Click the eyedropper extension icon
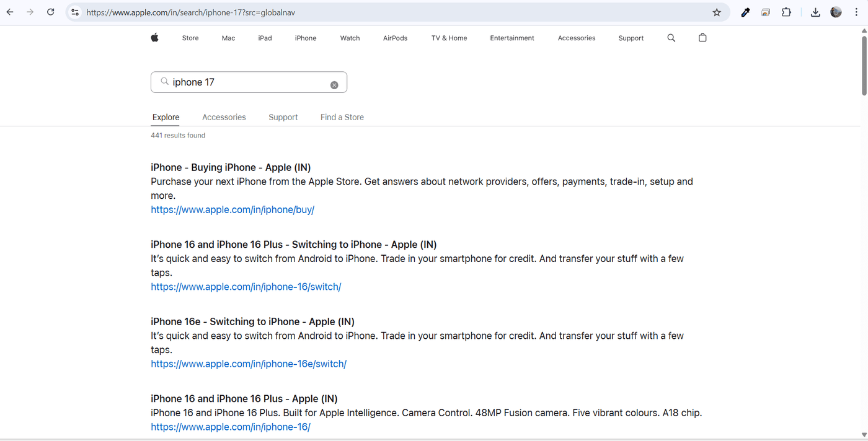The width and height of the screenshot is (868, 441). point(746,12)
